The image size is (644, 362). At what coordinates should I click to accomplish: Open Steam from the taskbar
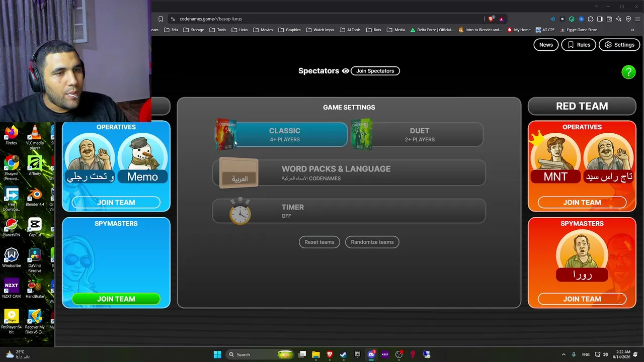343,354
